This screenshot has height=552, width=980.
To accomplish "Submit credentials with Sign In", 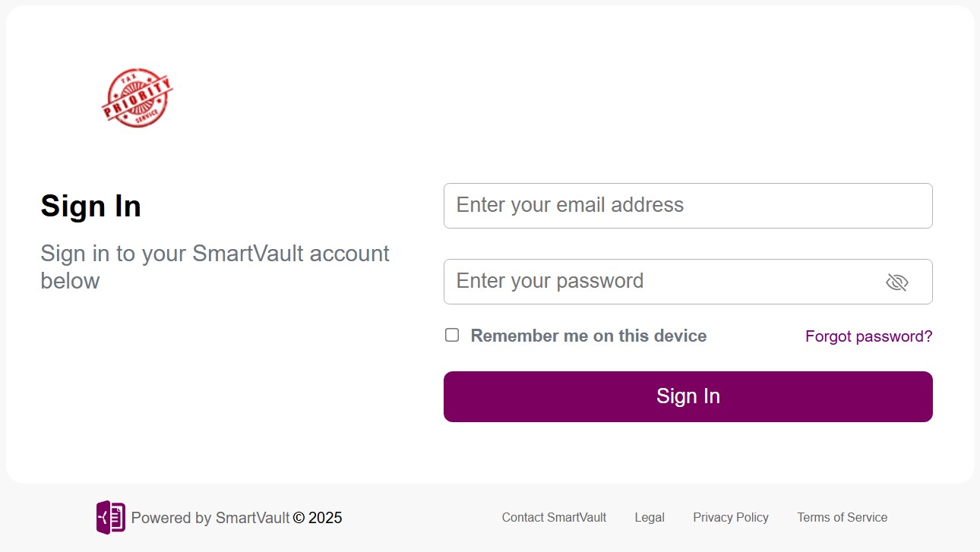I will tap(688, 396).
